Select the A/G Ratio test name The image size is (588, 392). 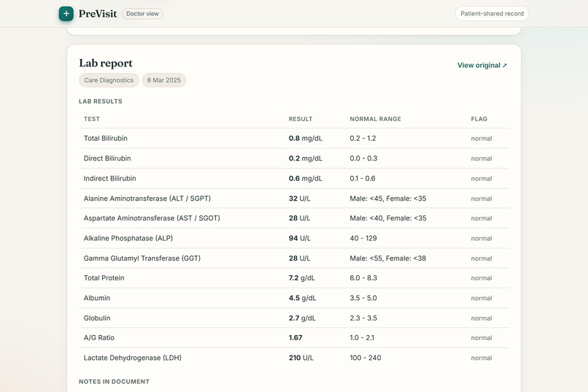pos(99,337)
